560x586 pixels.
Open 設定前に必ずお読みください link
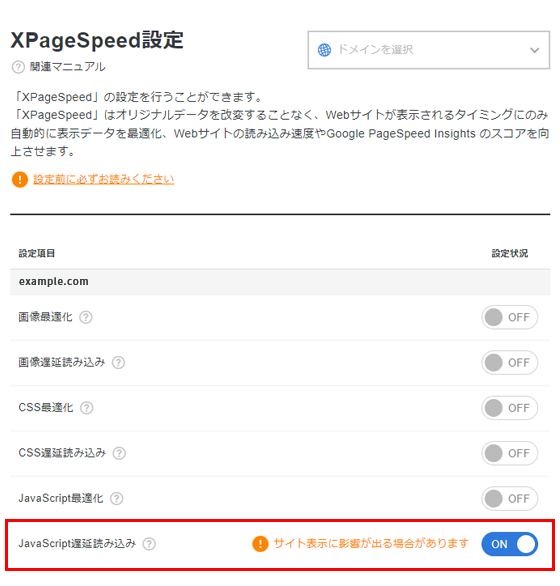click(x=104, y=179)
